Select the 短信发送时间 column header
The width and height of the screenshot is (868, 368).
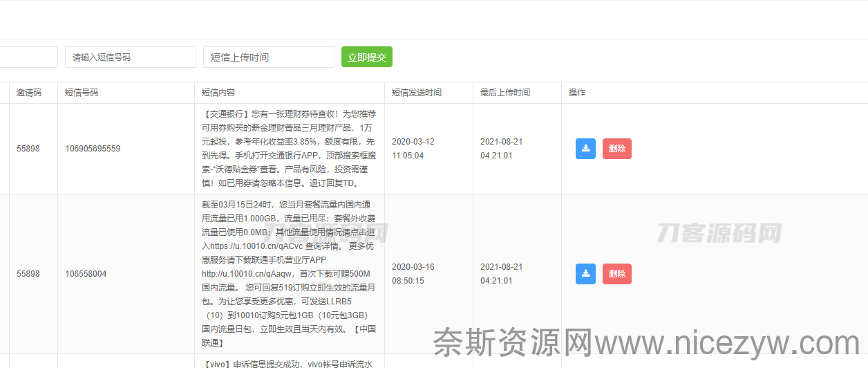pos(417,93)
